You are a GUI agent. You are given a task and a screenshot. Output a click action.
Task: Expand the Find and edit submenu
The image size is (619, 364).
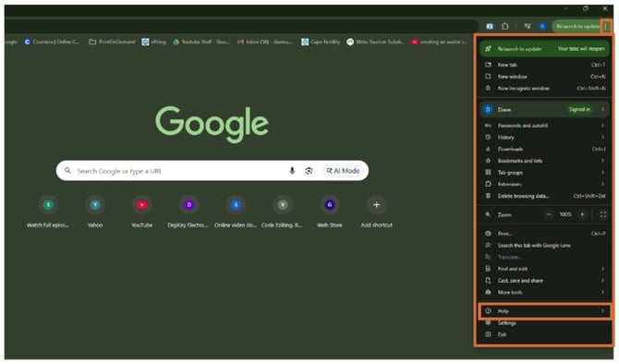[x=545, y=269]
